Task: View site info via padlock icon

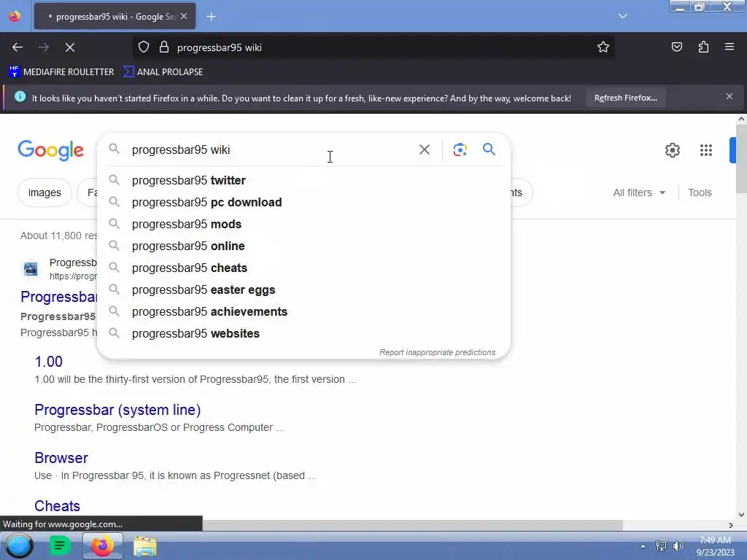Action: (x=164, y=47)
